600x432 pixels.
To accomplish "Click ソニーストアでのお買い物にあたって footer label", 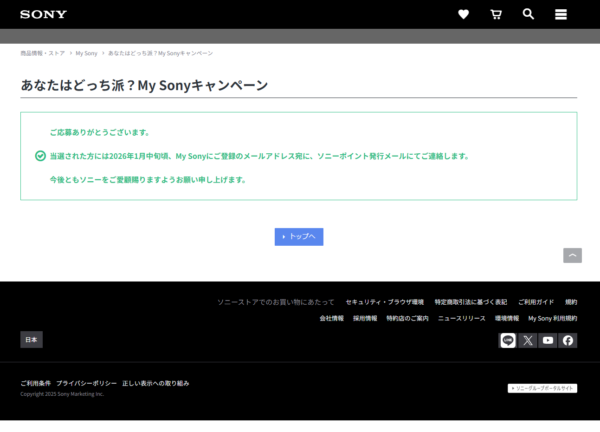I will click(276, 302).
